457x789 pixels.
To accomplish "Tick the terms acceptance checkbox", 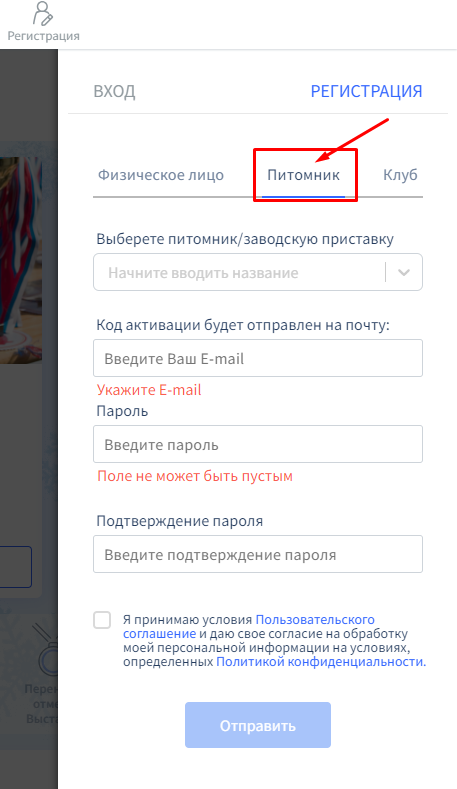I will 102,620.
